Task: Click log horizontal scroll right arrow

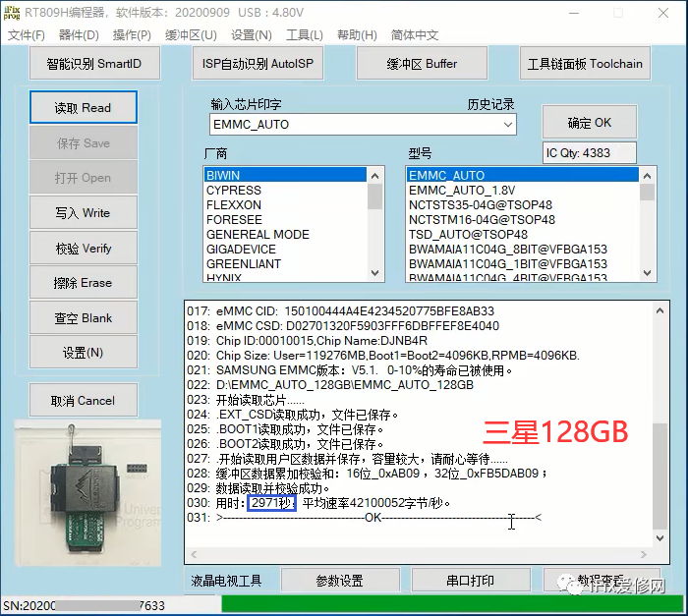Action: point(644,554)
